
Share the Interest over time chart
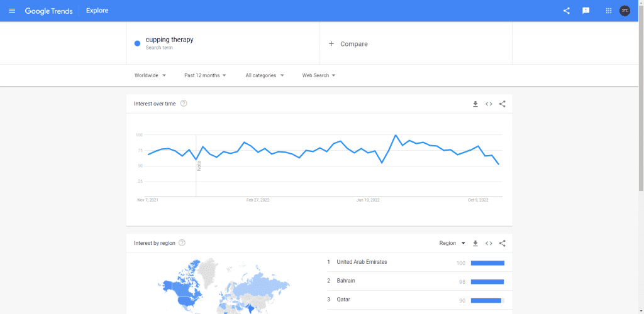tap(502, 104)
